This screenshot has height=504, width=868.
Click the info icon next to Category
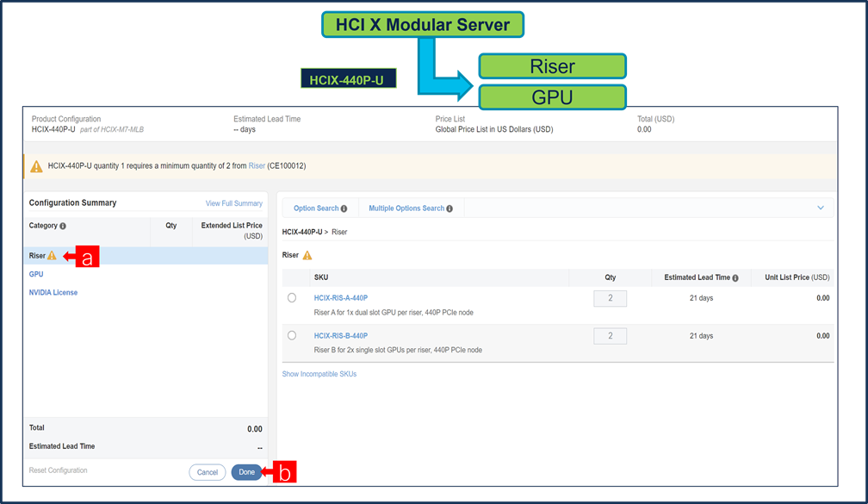coord(63,226)
